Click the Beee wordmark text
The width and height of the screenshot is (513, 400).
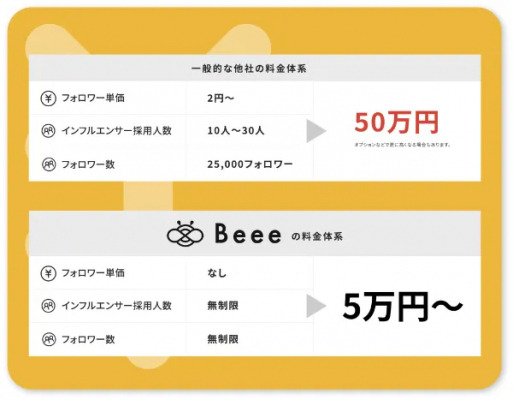(248, 234)
